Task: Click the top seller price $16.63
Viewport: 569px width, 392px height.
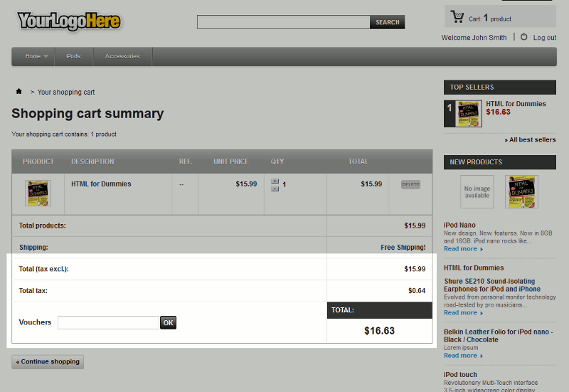Action: 498,112
